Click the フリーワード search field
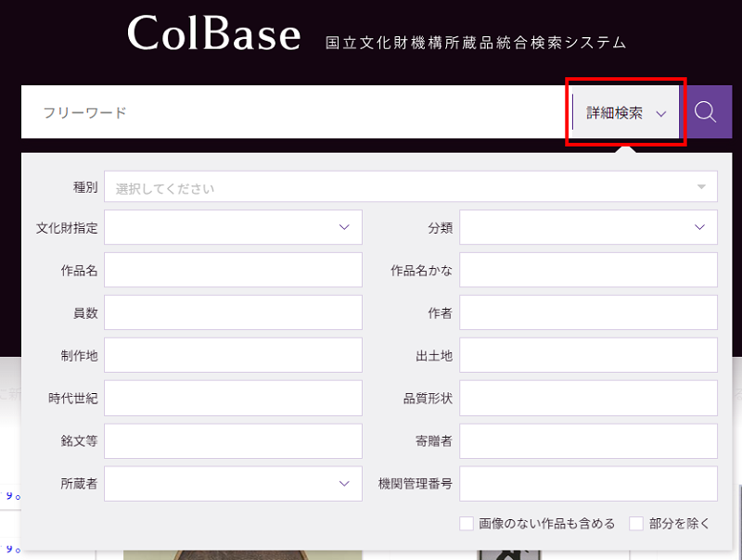The height and width of the screenshot is (560, 742). (296, 112)
